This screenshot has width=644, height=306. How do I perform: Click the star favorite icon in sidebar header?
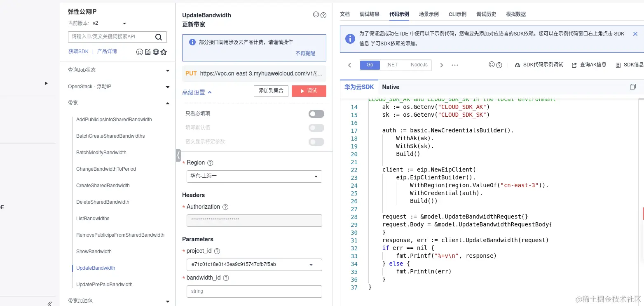164,52
